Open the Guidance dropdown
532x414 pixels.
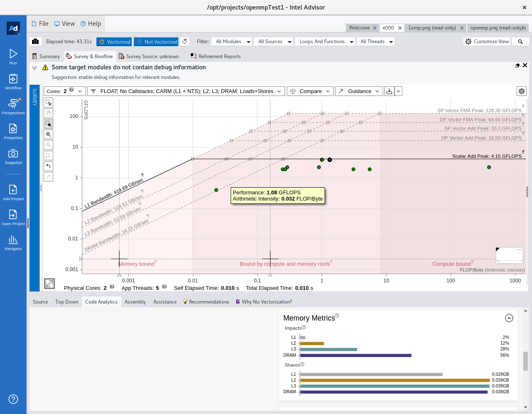coord(359,91)
